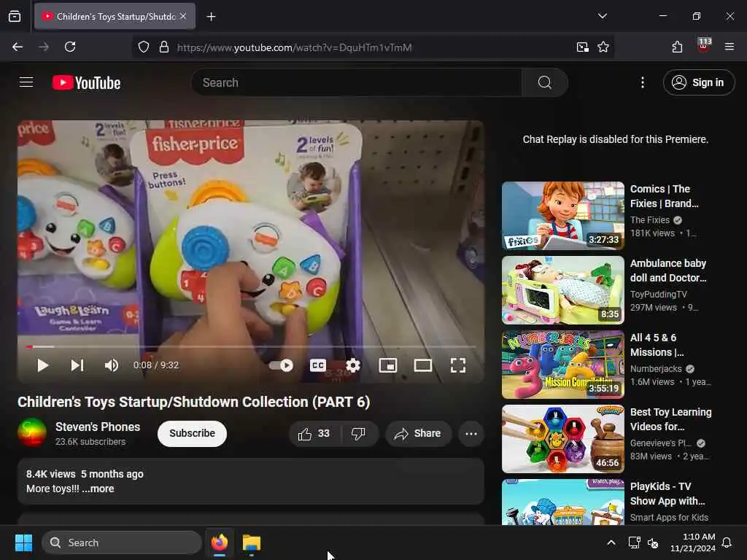Turn on closed captions (CC)
The height and width of the screenshot is (560, 747).
[x=318, y=365]
